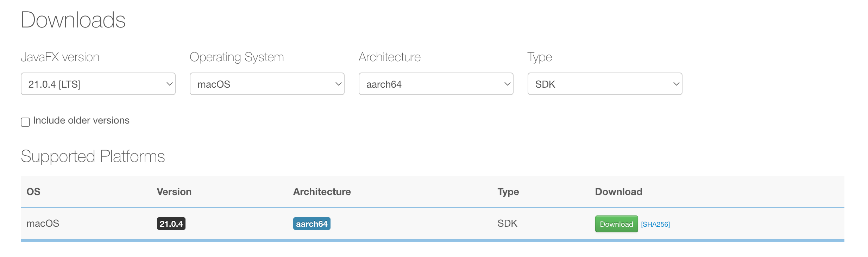Viewport: 868px width, 257px height.
Task: Enable the Include older versions option
Action: point(25,122)
